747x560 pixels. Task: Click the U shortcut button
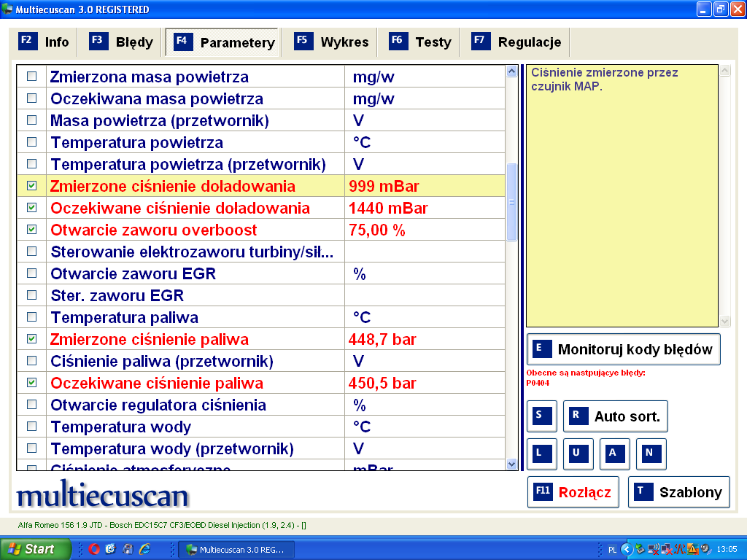pyautogui.click(x=578, y=454)
